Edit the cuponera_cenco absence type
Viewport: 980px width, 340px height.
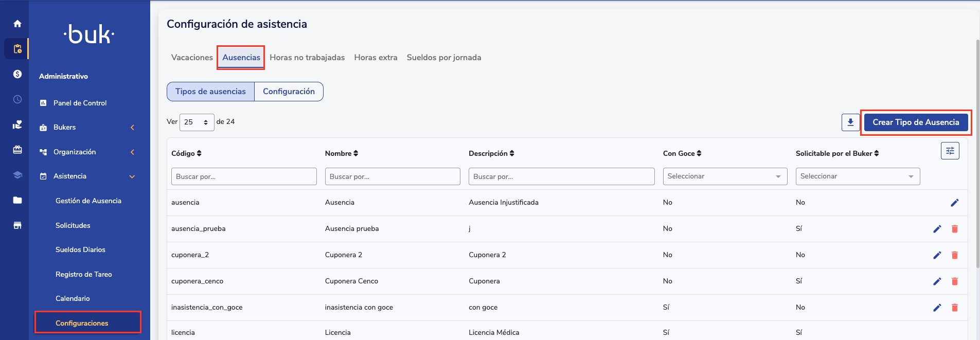[x=937, y=281]
